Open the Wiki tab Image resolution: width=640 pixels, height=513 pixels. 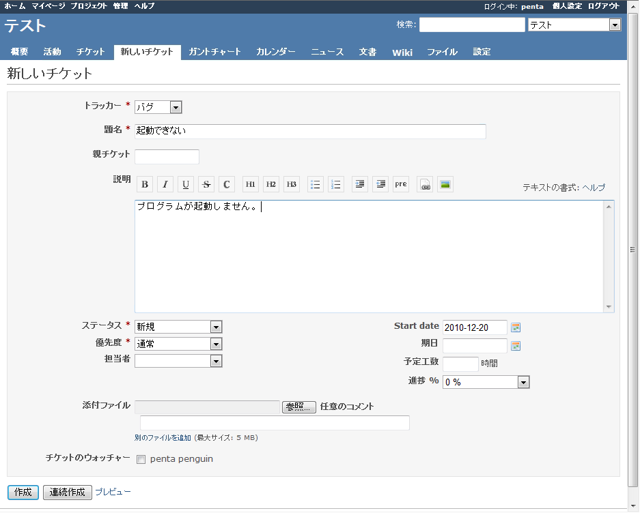click(402, 52)
